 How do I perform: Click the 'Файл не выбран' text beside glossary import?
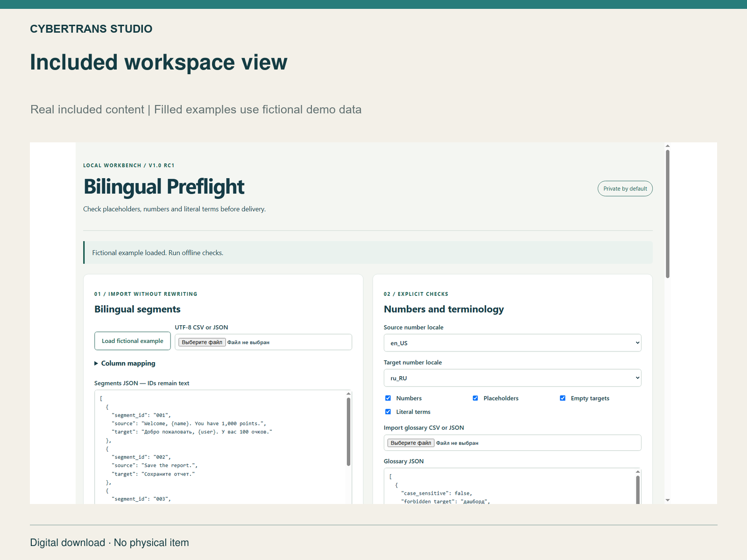457,443
